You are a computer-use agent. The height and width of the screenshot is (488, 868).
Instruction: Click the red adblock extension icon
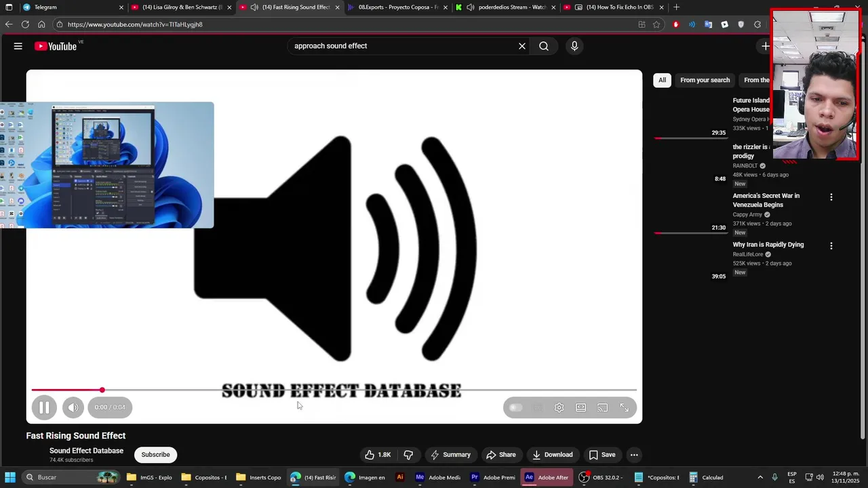[x=675, y=24]
